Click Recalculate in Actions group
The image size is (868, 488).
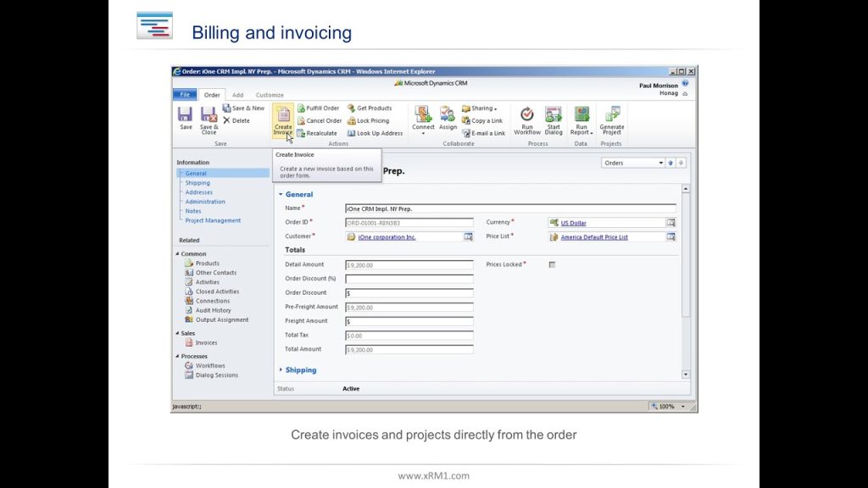pyautogui.click(x=317, y=133)
